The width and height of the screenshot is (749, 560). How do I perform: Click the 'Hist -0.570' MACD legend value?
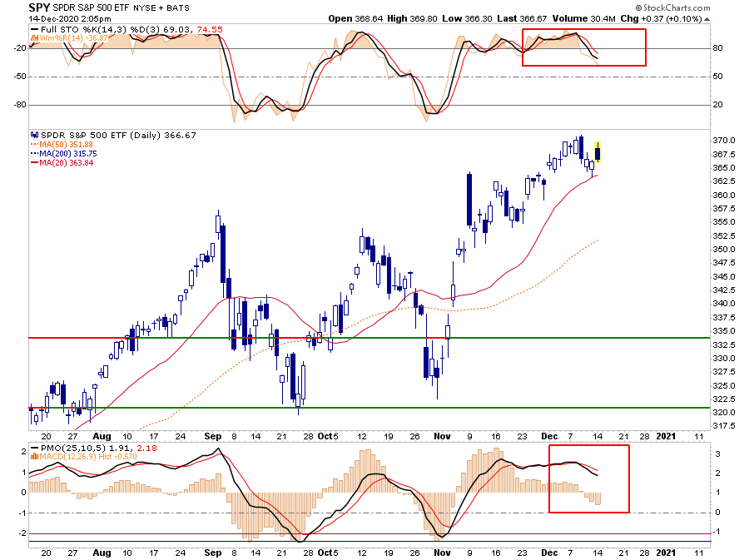coord(117,457)
